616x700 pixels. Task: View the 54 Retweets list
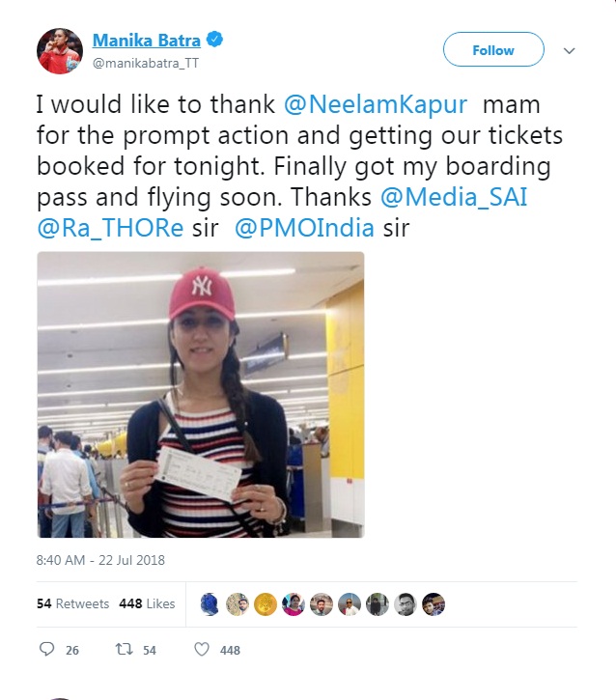(x=72, y=603)
